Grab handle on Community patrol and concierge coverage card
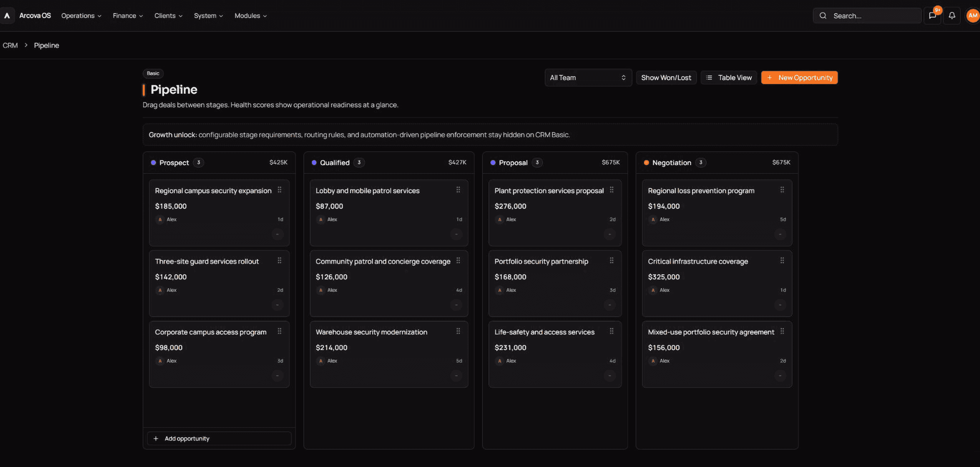This screenshot has height=467, width=980. click(458, 261)
